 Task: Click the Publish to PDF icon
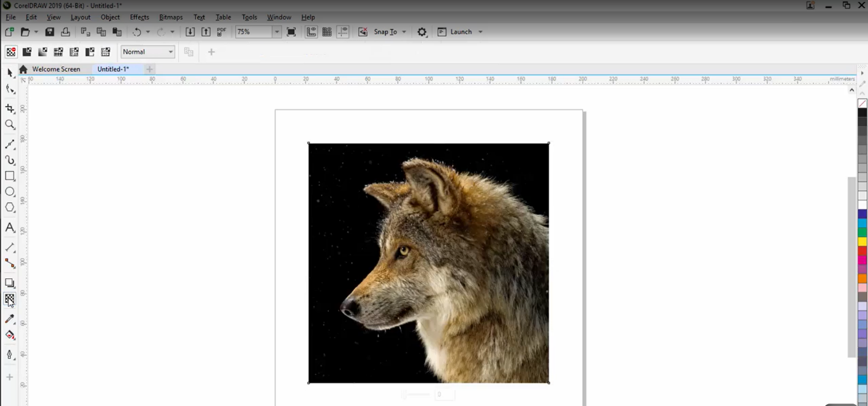coord(221,32)
